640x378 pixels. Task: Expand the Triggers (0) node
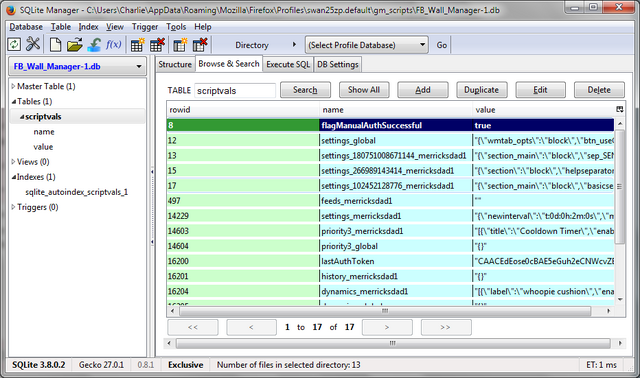point(13,207)
